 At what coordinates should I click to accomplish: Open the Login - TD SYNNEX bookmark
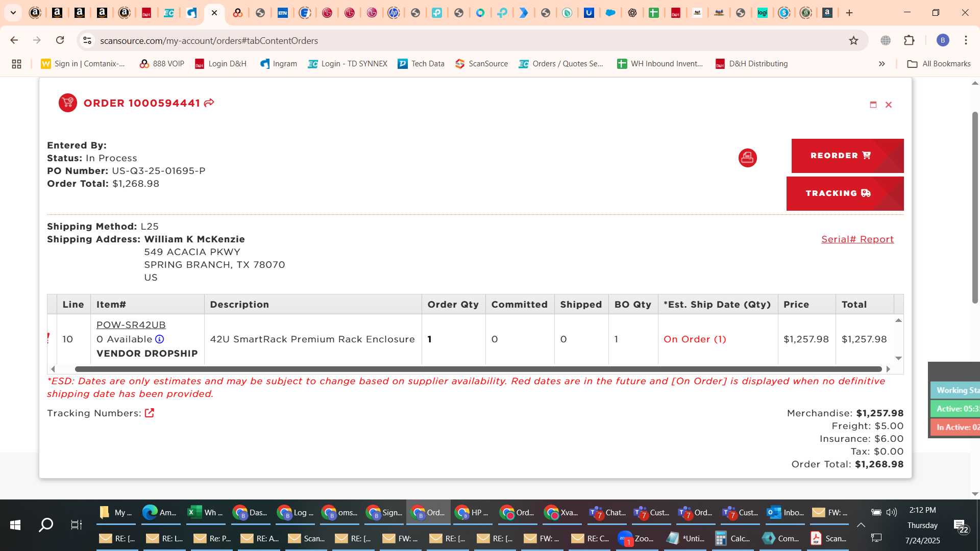pos(348,64)
